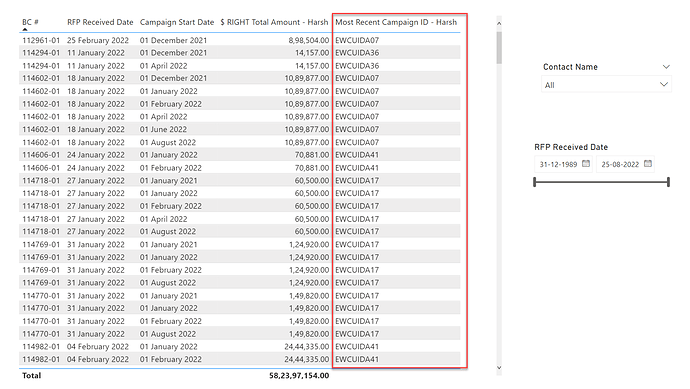Click the table's vertical scrollbar thumb
This screenshot has height=389, width=690.
click(499, 47)
